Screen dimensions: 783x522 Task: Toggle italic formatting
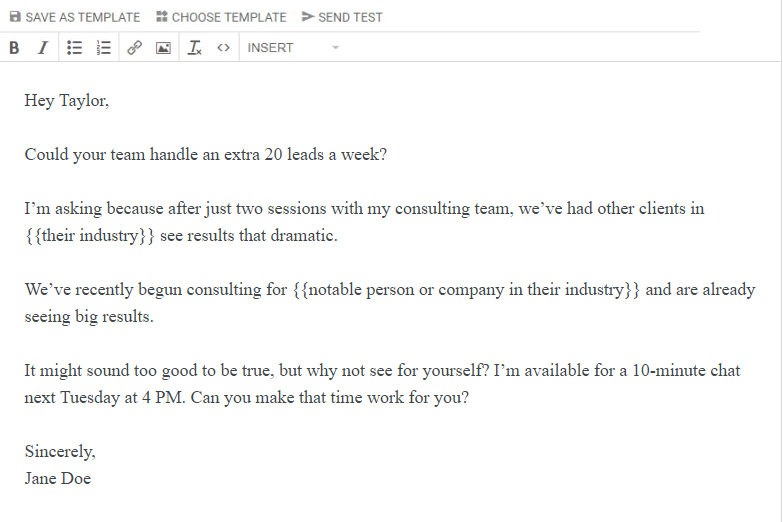click(x=42, y=47)
